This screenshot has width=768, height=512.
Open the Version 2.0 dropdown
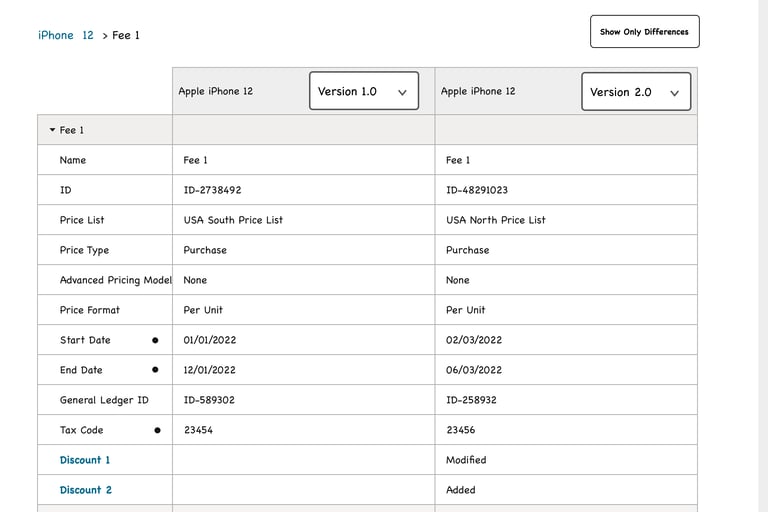click(x=635, y=92)
